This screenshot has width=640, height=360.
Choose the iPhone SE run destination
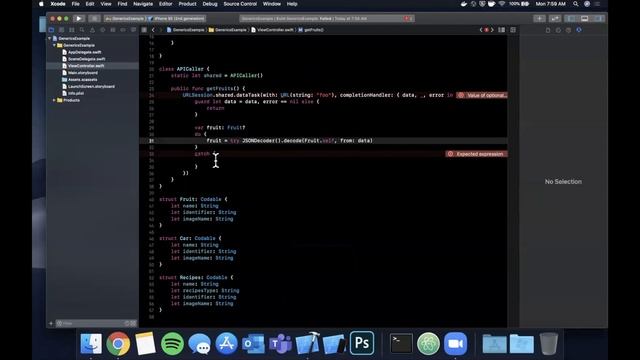(x=177, y=18)
